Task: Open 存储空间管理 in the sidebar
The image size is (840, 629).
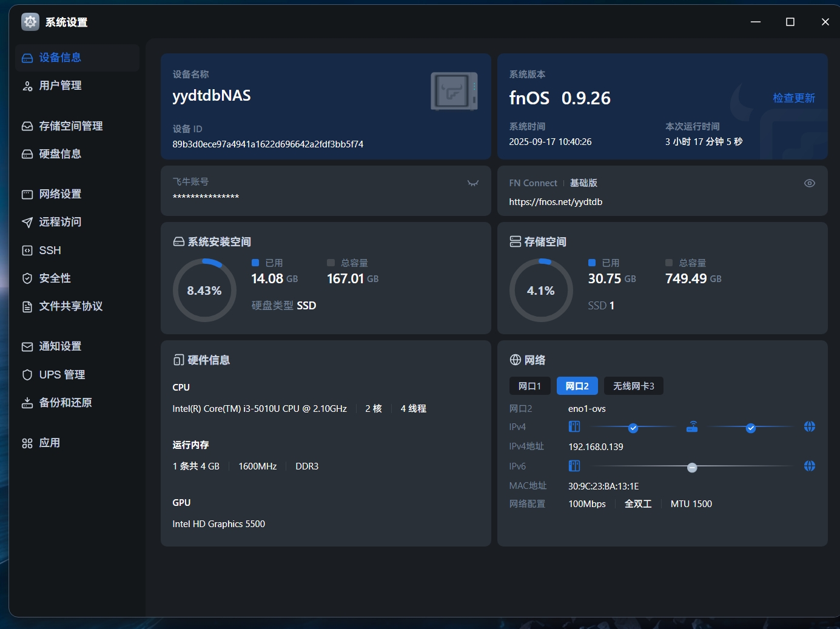Action: tap(70, 126)
